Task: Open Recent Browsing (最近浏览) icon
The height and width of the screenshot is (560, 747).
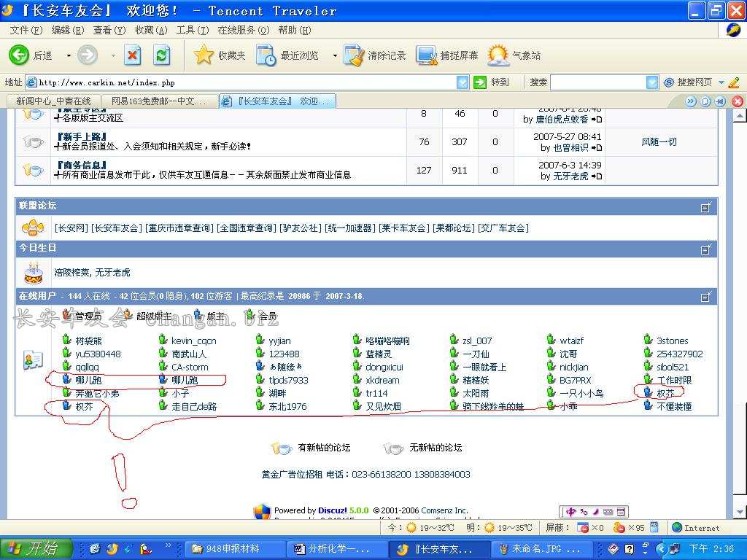Action: click(x=266, y=55)
